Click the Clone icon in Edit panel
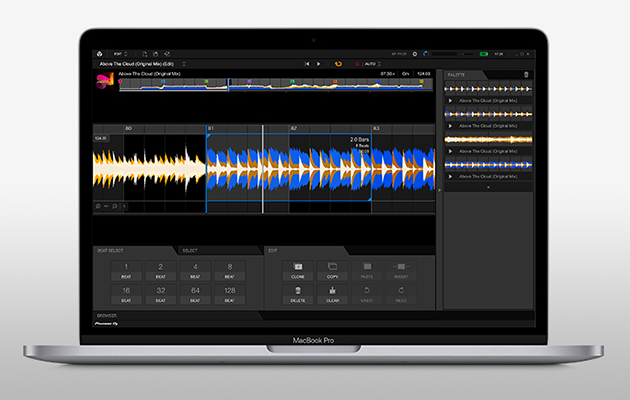 click(298, 268)
